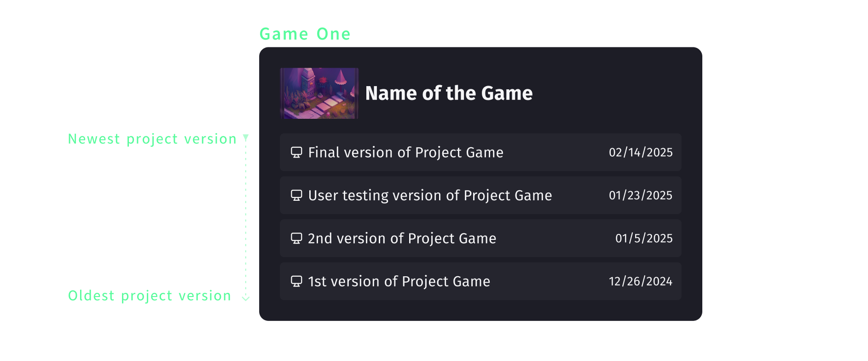
Task: Click the monitor icon next to 2nd version
Action: pyautogui.click(x=296, y=238)
